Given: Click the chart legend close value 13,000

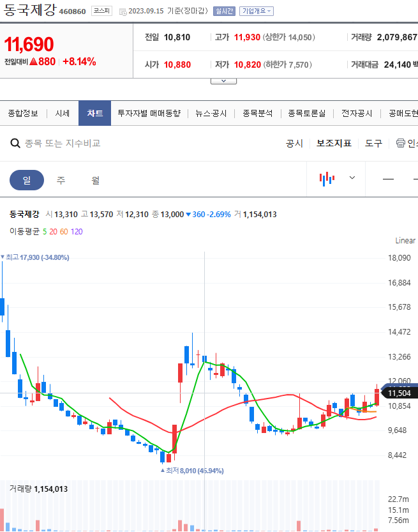Looking at the screenshot, I should (x=172, y=215).
